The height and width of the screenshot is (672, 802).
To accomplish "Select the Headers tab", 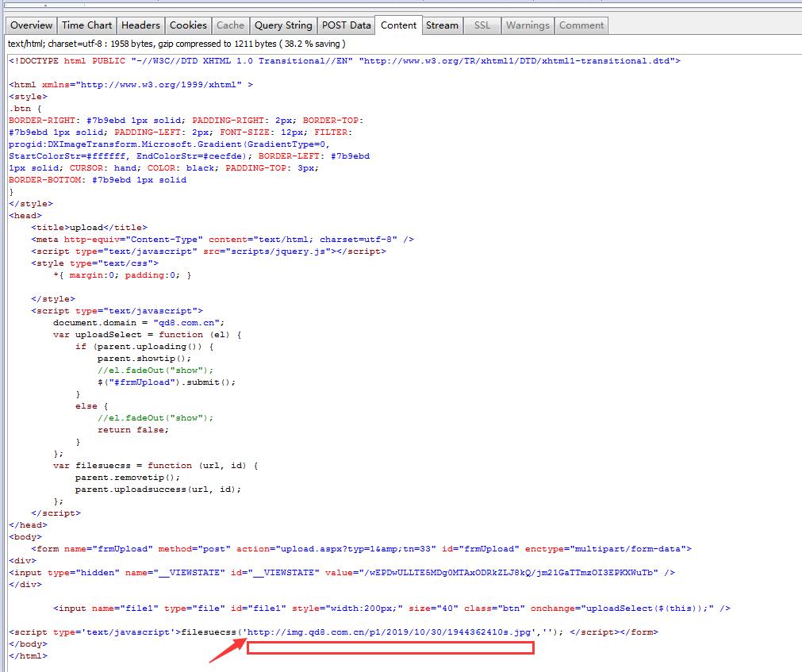I will tap(140, 25).
